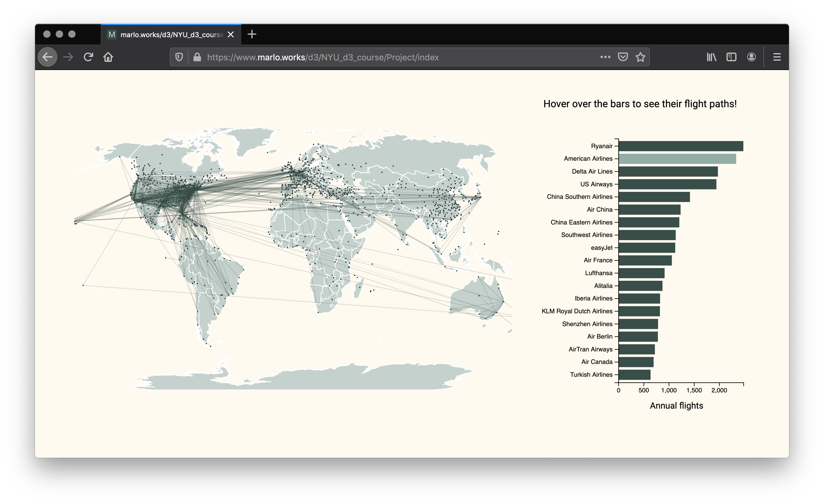This screenshot has width=824, height=504.
Task: Click the '2,000' x-axis tick label
Action: pyautogui.click(x=719, y=391)
